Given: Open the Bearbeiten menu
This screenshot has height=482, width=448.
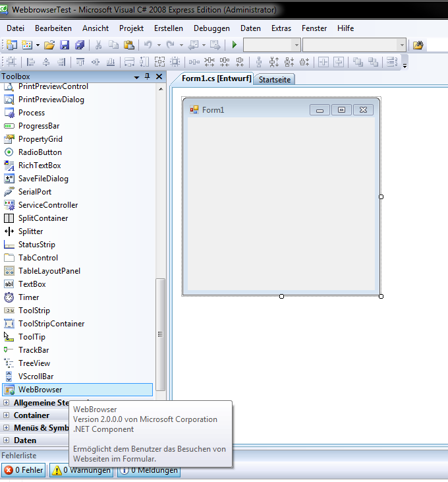Looking at the screenshot, I should (53, 28).
